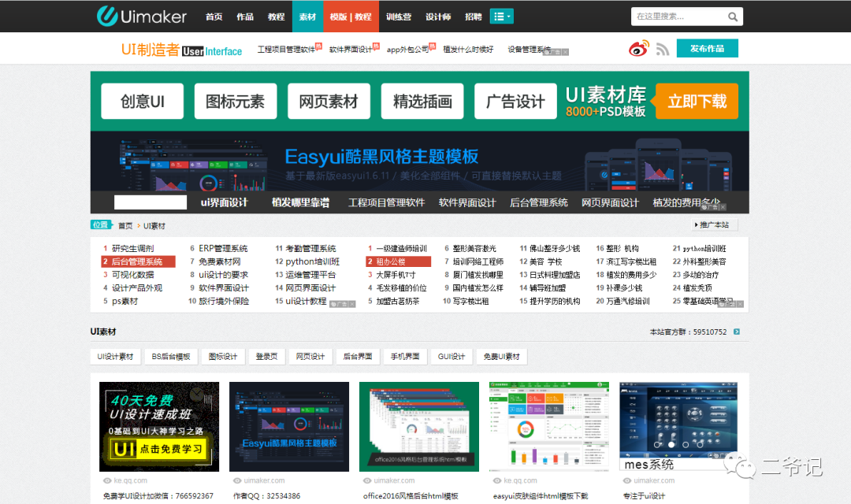Image resolution: width=851 pixels, height=504 pixels.
Task: Open the highlighted 租办公楼 list item
Action: [399, 261]
